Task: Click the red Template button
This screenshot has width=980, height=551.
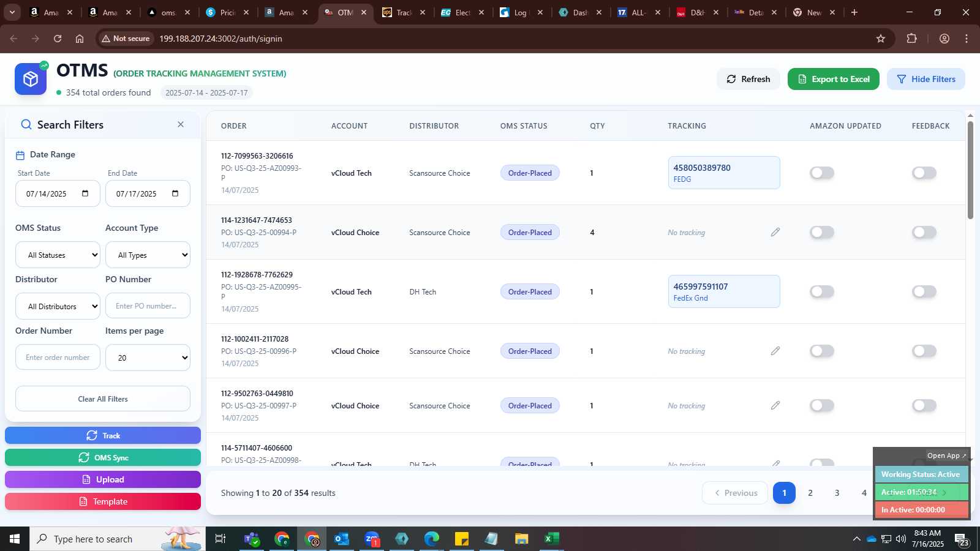Action: [103, 501]
